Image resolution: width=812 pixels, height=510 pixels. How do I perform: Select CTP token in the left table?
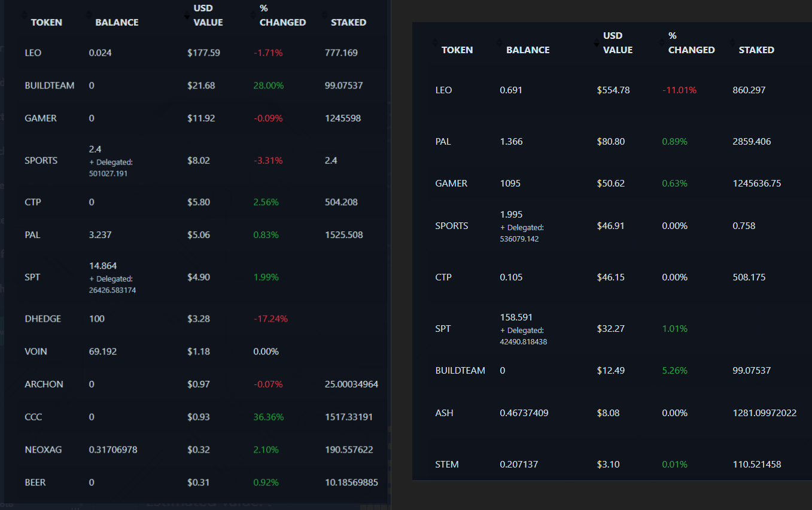coord(33,202)
